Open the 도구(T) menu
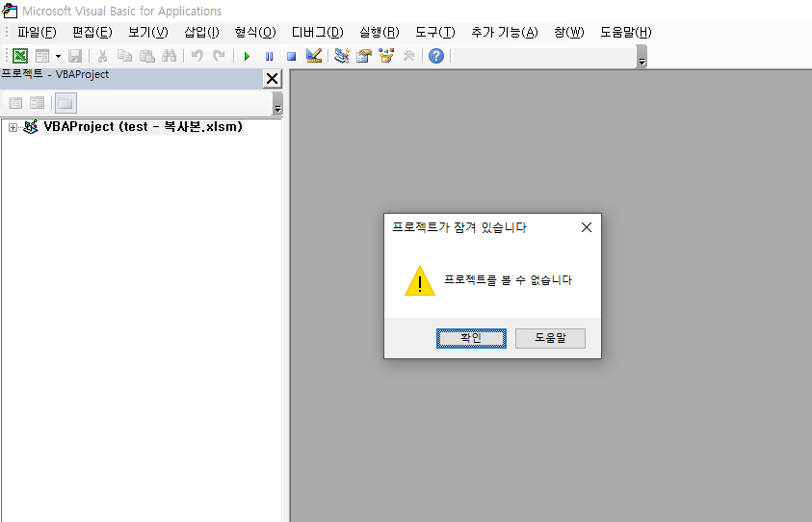The width and height of the screenshot is (812, 522). [434, 32]
